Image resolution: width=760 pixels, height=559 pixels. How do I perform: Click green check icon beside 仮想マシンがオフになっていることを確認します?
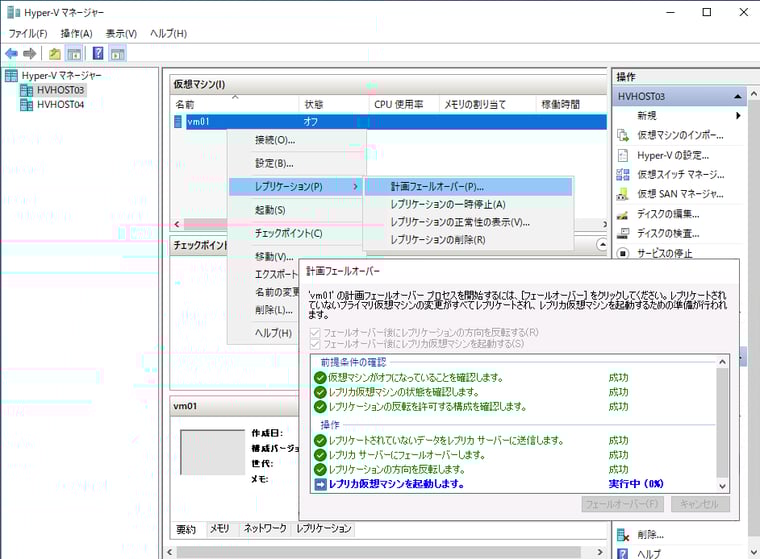[x=320, y=378]
